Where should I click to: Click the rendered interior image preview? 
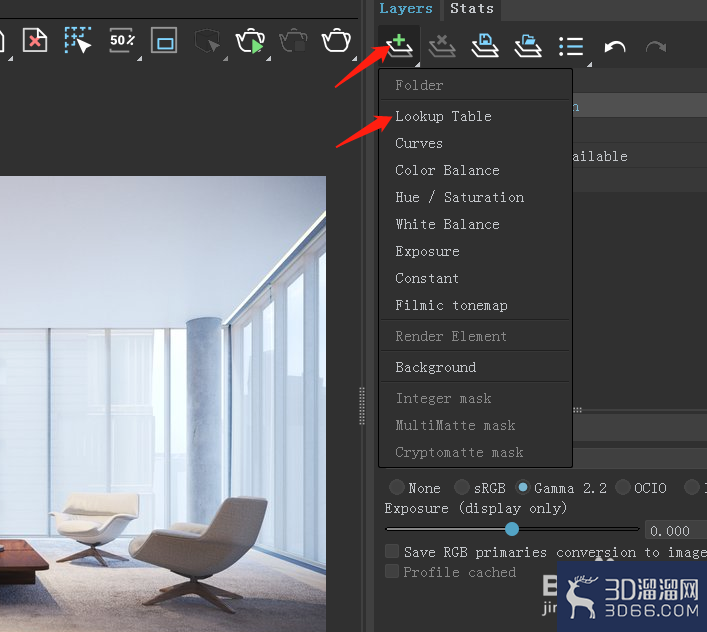(x=163, y=404)
